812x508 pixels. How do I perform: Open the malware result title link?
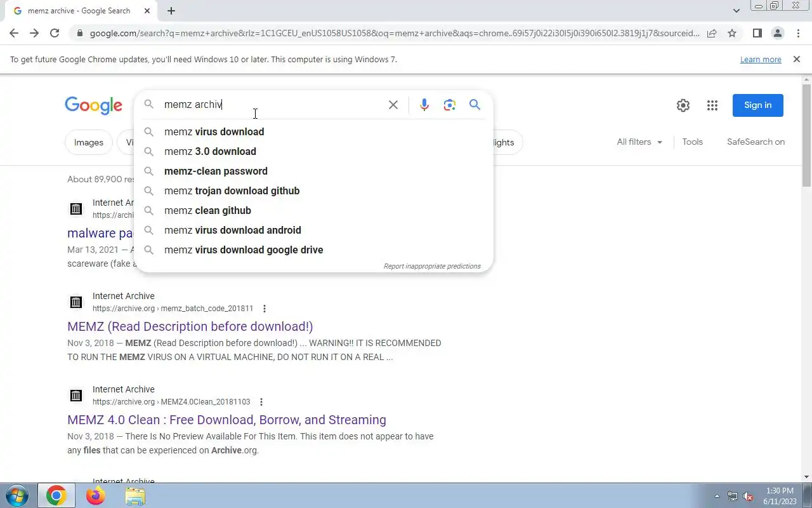coord(100,233)
